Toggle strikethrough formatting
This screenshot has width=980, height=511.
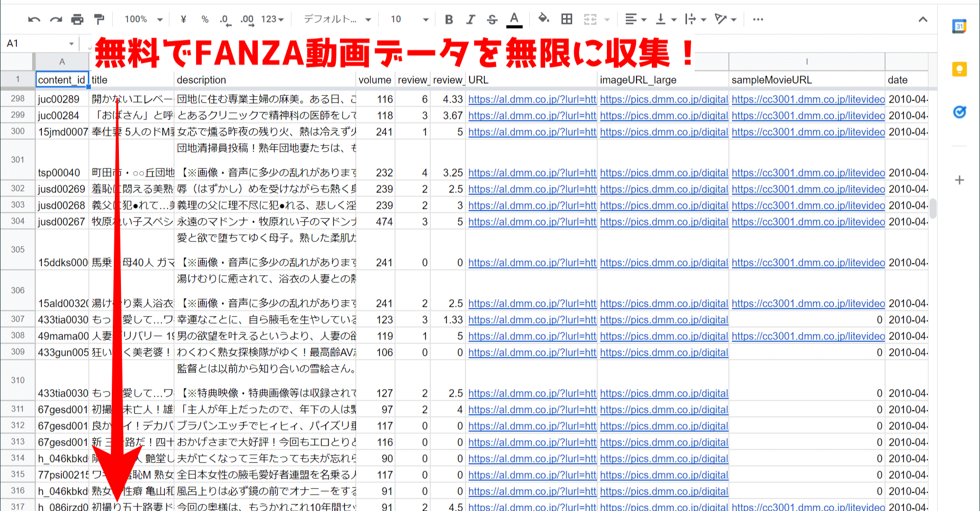(x=492, y=19)
